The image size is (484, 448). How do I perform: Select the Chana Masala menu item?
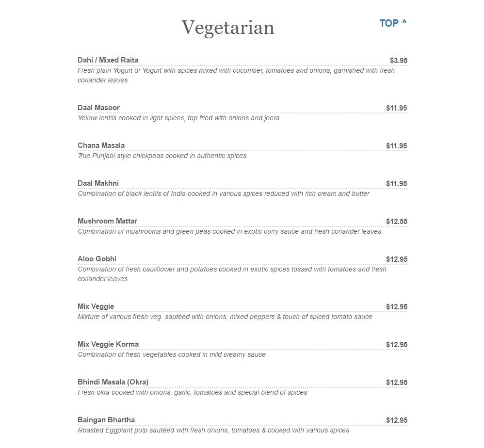coord(101,145)
